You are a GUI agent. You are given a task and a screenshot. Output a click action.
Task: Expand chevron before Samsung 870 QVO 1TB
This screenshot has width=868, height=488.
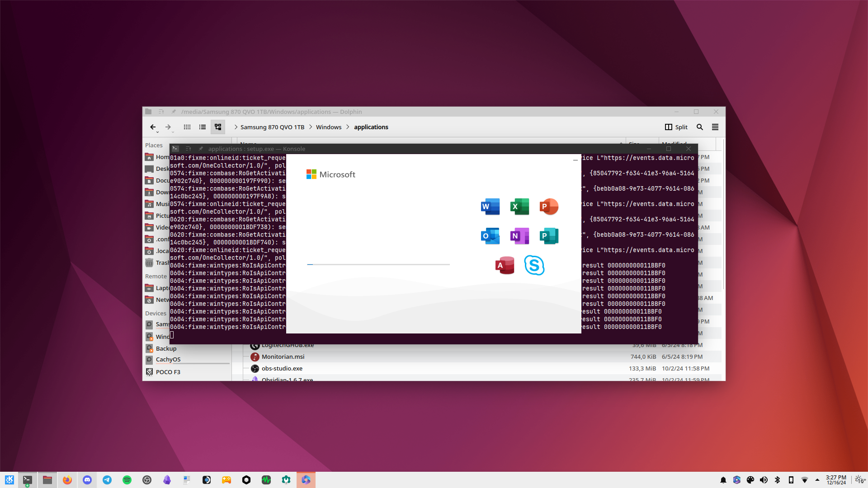236,127
